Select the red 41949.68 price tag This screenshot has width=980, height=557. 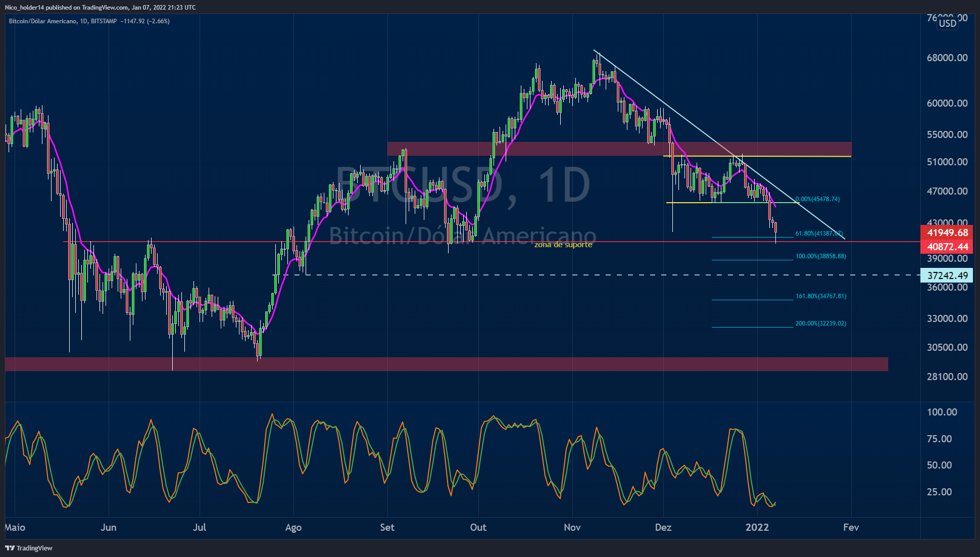(x=948, y=233)
